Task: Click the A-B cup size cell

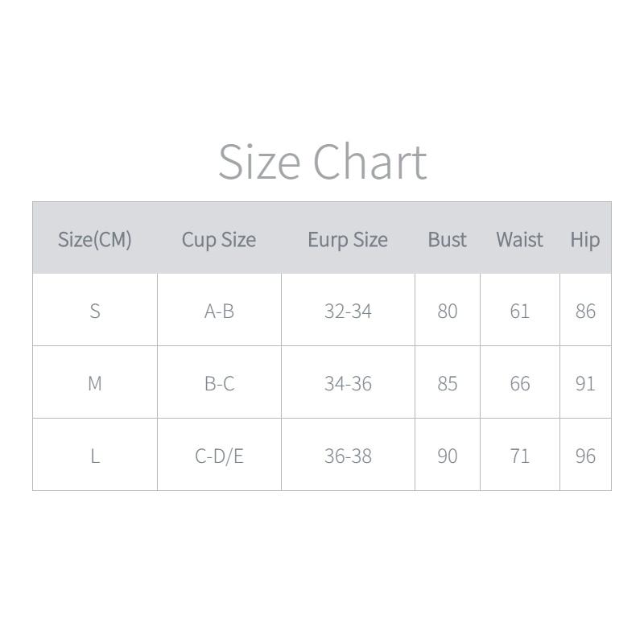Action: 219,311
